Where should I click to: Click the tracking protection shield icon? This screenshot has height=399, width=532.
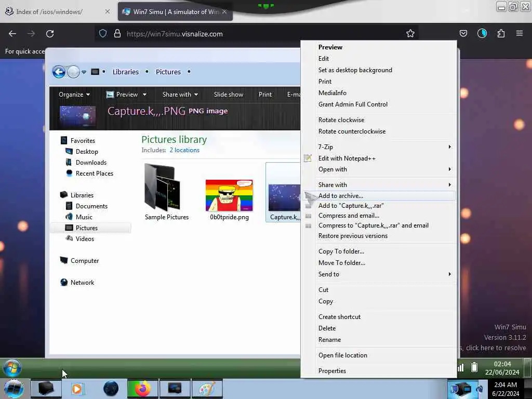click(103, 34)
